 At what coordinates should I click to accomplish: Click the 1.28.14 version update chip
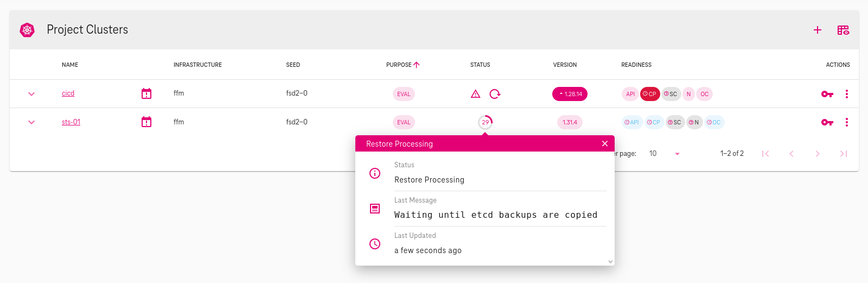(570, 94)
